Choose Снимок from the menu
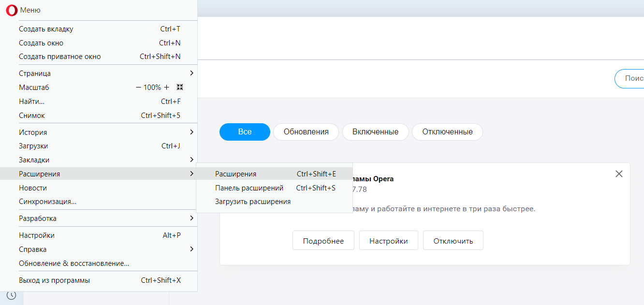 pos(99,116)
